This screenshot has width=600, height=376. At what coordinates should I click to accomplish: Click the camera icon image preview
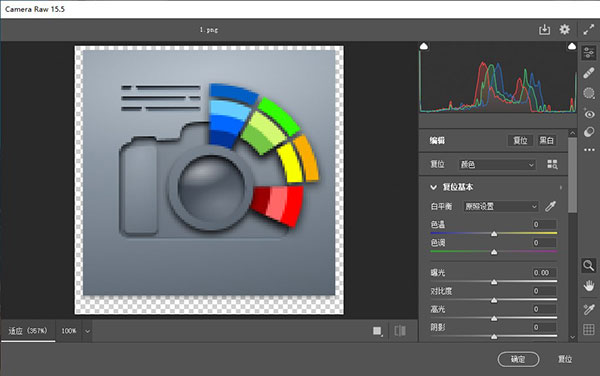coord(209,180)
